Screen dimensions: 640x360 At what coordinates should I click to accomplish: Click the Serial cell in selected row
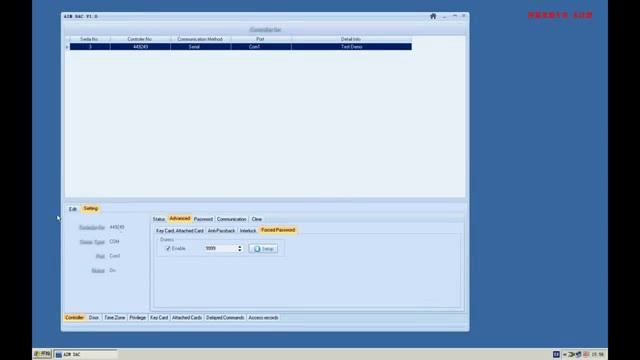pos(200,47)
